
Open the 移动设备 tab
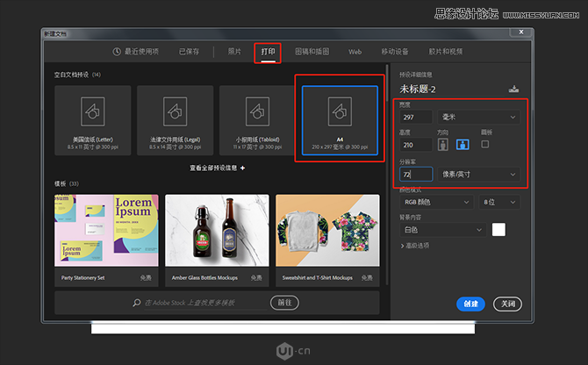tap(395, 52)
